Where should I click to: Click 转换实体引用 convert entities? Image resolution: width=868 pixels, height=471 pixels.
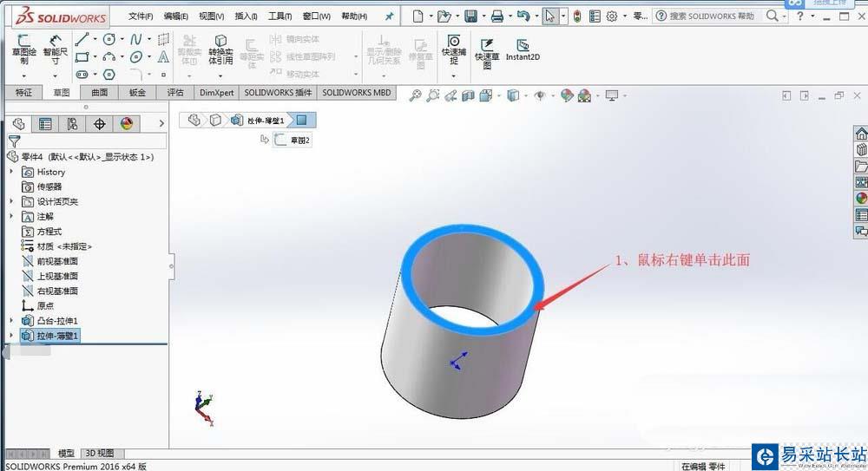tap(220, 49)
